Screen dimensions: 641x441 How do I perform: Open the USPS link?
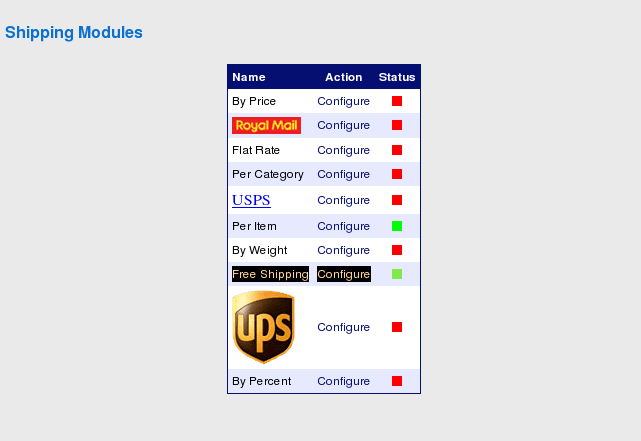[x=251, y=200]
